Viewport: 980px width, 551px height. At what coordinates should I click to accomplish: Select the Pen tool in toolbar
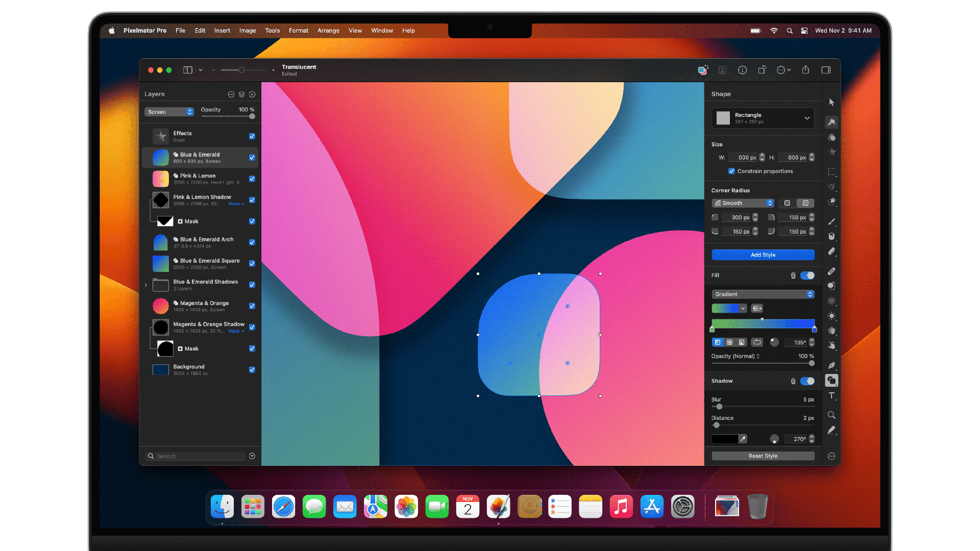[831, 365]
